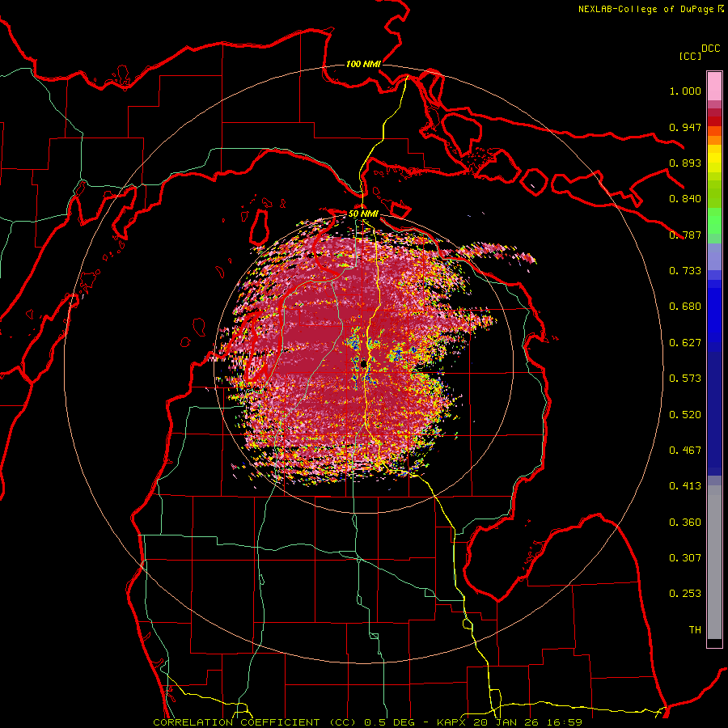Click the TH threshold legend label
The image size is (728, 728).
coord(695,630)
